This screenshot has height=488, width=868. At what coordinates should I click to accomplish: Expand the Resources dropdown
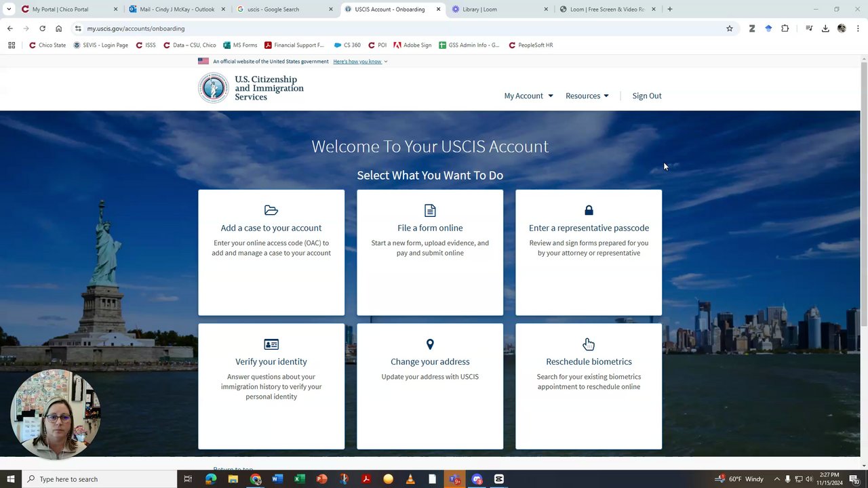pyautogui.click(x=587, y=96)
